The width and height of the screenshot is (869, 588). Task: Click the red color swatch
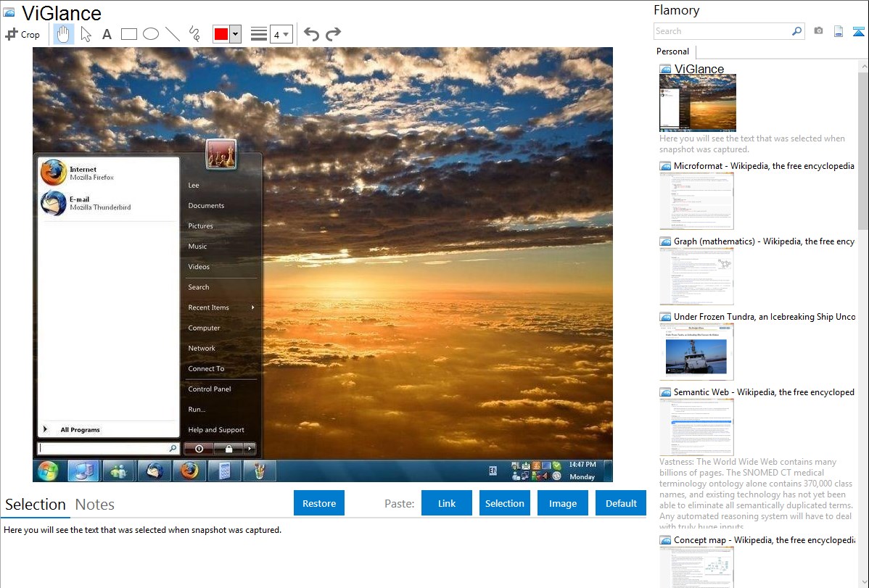(x=221, y=34)
